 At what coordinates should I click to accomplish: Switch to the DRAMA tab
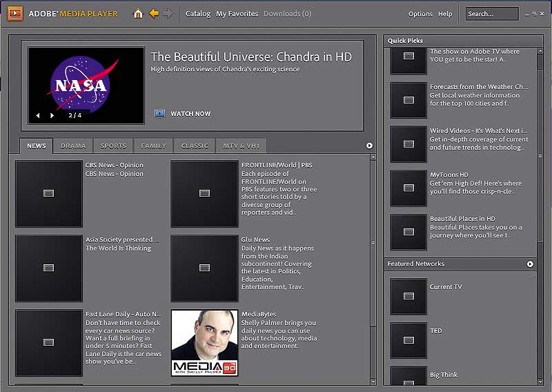tap(73, 146)
